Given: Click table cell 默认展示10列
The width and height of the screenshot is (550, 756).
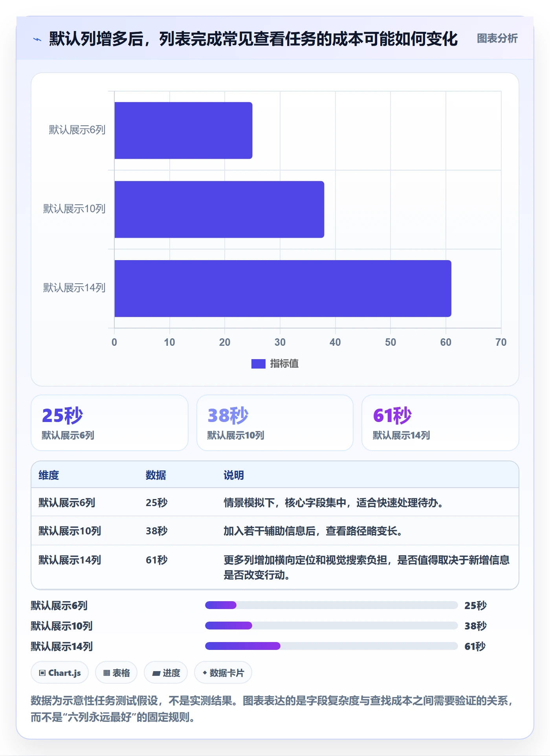Looking at the screenshot, I should (x=70, y=531).
